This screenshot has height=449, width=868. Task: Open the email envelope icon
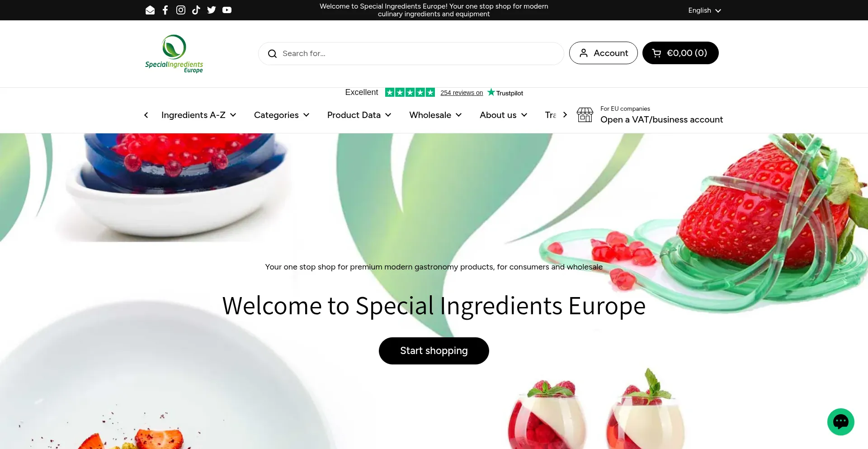tap(150, 10)
